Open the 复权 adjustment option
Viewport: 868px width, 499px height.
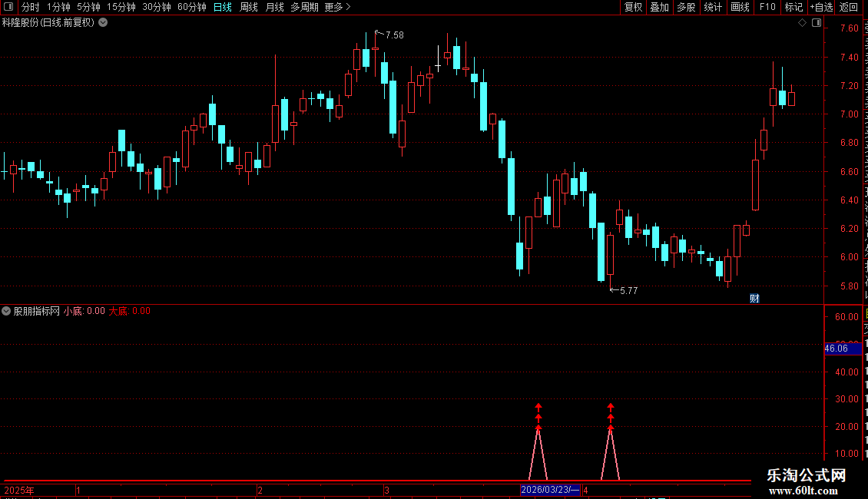point(633,7)
